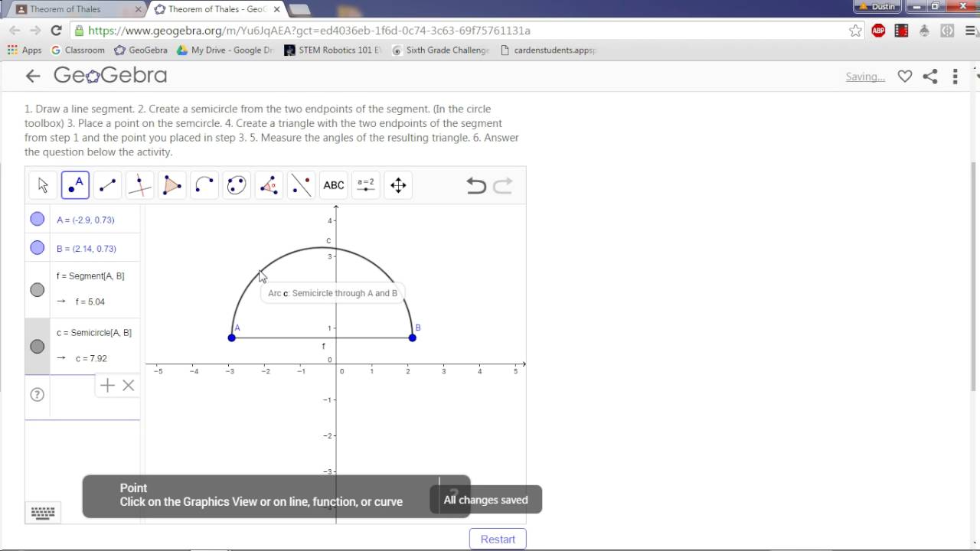Click the Redo arrow
Image resolution: width=980 pixels, height=551 pixels.
coord(502,185)
